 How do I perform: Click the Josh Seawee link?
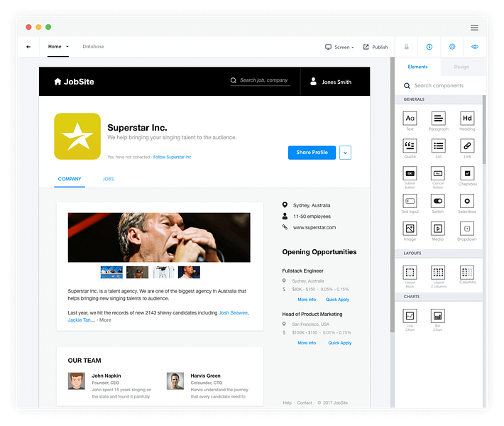point(233,313)
